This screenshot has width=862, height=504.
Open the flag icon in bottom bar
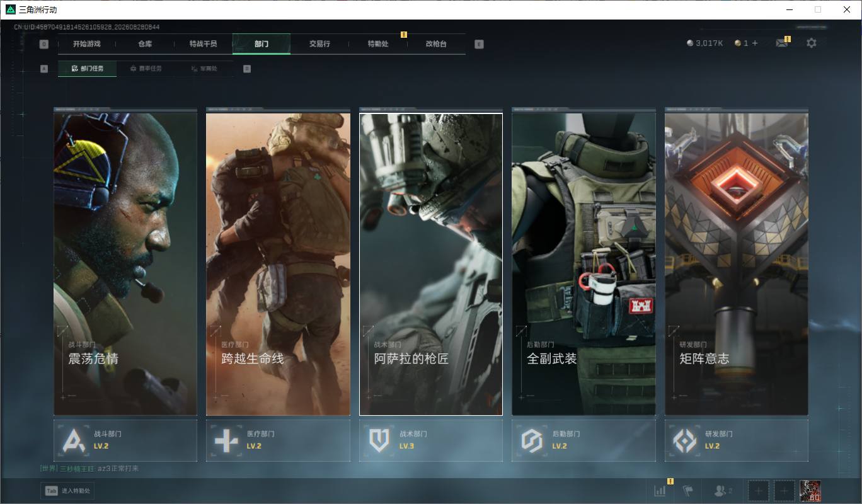[688, 491]
